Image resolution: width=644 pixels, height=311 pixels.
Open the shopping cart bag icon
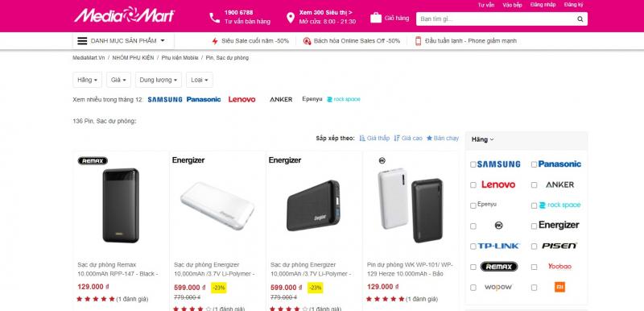376,18
